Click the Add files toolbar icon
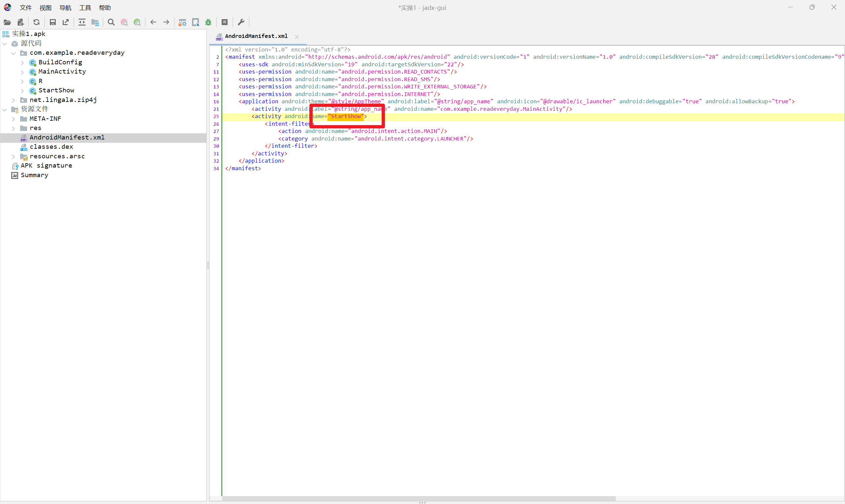 21,22
